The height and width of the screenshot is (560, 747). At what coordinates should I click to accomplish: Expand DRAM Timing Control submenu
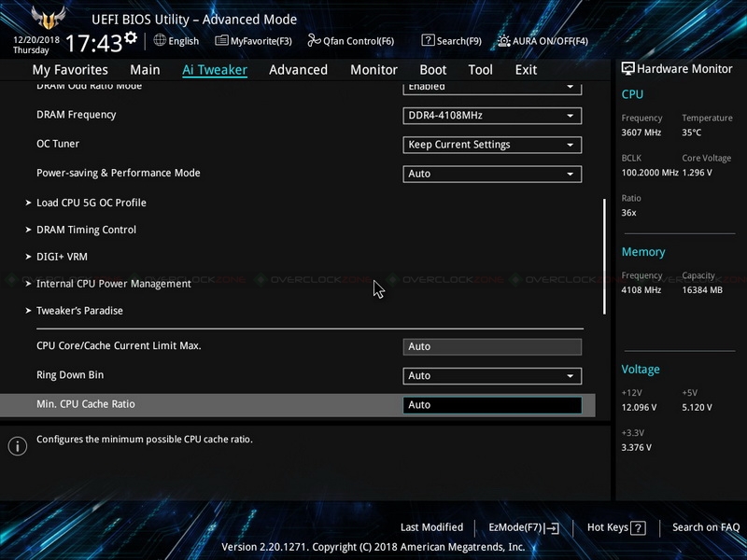pos(86,230)
